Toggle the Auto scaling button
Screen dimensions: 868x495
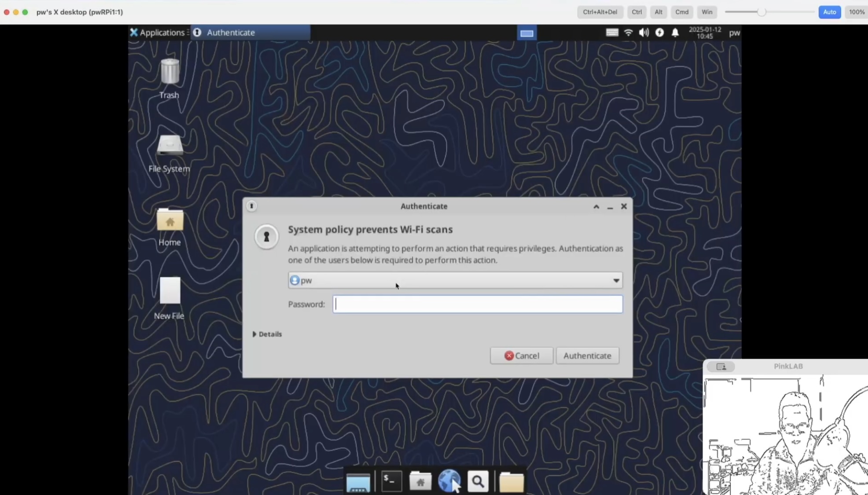coord(829,12)
